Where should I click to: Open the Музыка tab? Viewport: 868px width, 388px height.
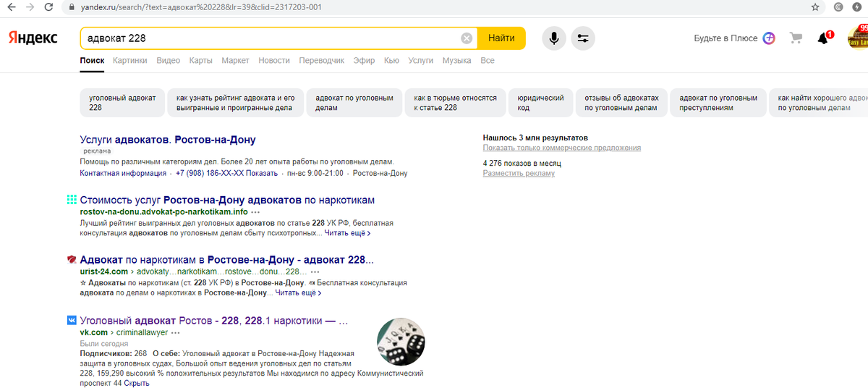[457, 60]
